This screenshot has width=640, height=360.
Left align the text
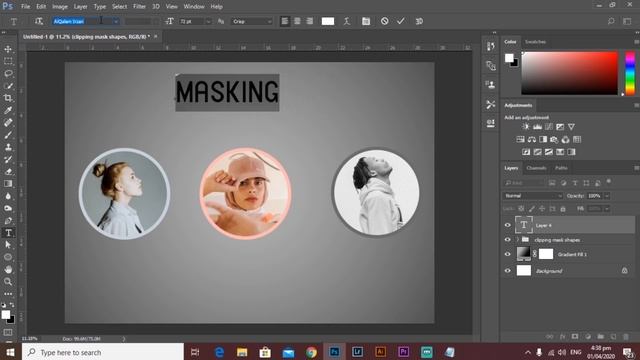pyautogui.click(x=285, y=21)
